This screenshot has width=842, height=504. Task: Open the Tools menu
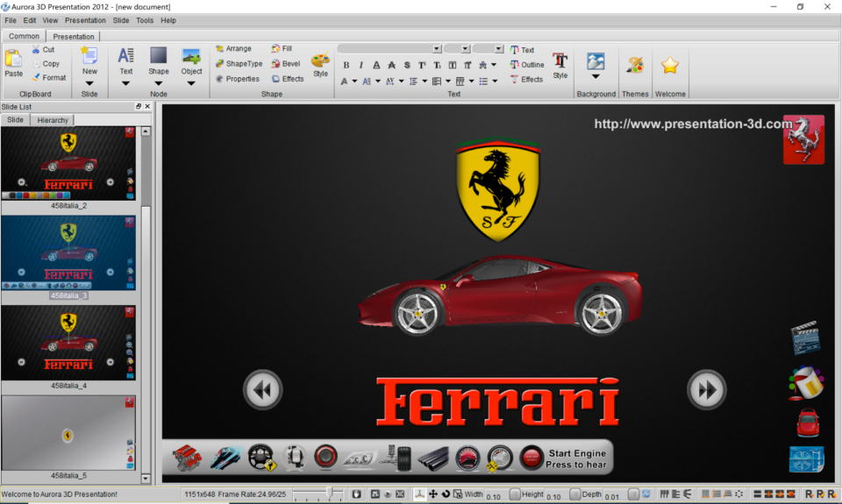(145, 20)
